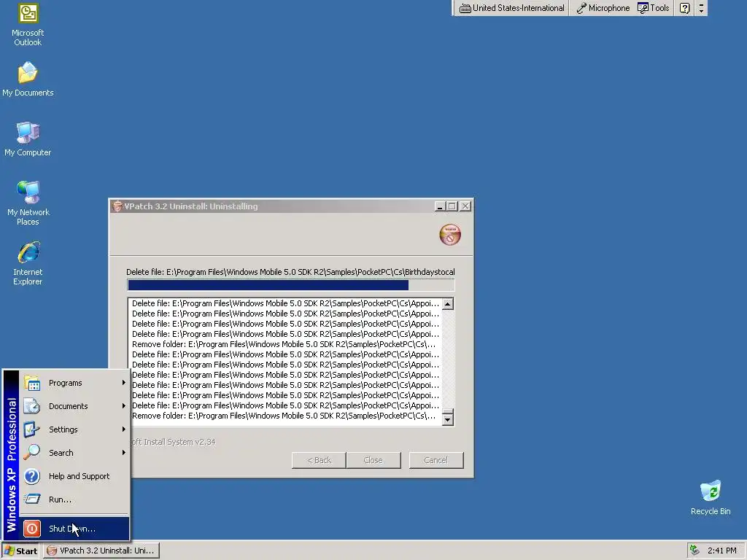Maximize the VPatch uninstall window
The width and height of the screenshot is (747, 560).
pyautogui.click(x=452, y=206)
